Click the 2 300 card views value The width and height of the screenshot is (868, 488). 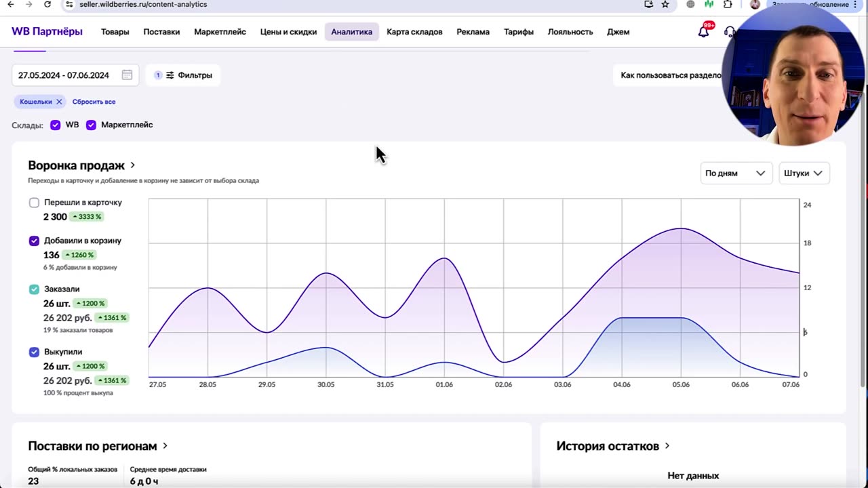[55, 217]
